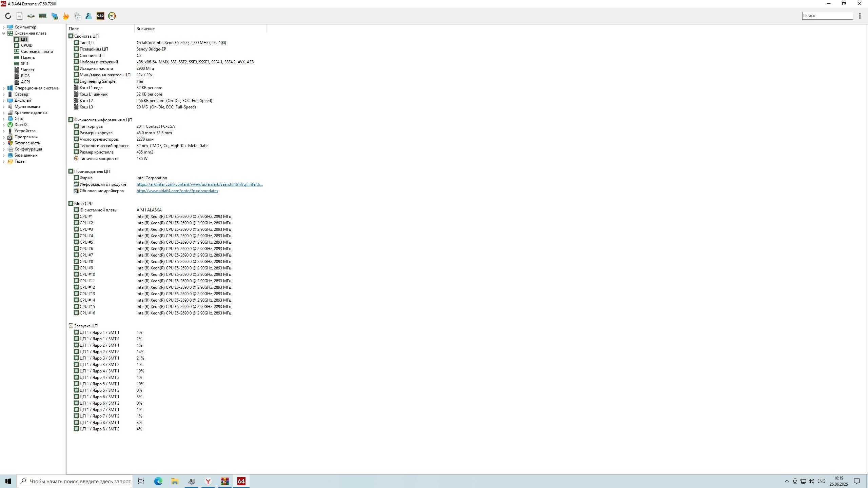868x488 pixels.
Task: Open the volume speaker tray icon
Action: click(811, 481)
